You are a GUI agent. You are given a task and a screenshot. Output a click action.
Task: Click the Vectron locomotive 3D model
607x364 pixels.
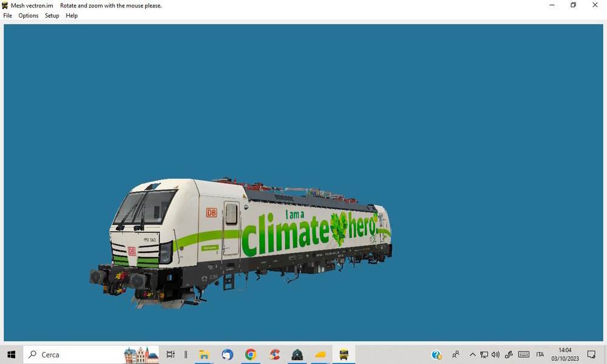pyautogui.click(x=240, y=243)
